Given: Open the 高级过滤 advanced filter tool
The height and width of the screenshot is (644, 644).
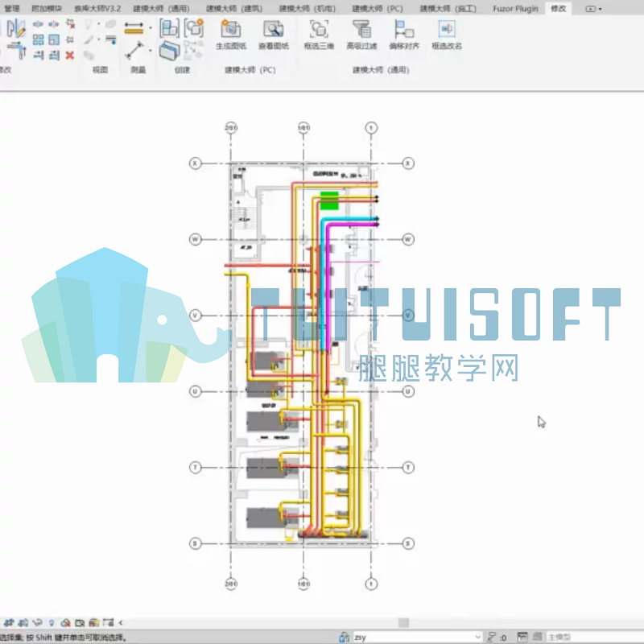Looking at the screenshot, I should click(x=361, y=30).
